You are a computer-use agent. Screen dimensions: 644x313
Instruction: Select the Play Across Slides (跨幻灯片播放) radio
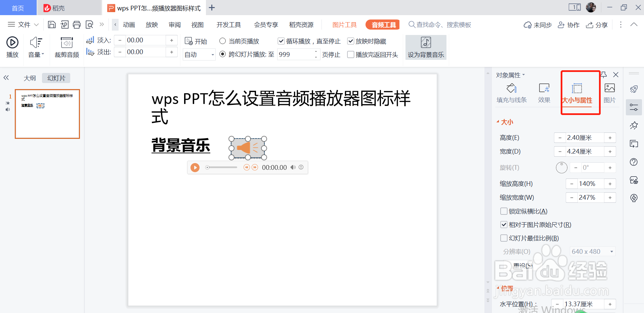point(222,54)
